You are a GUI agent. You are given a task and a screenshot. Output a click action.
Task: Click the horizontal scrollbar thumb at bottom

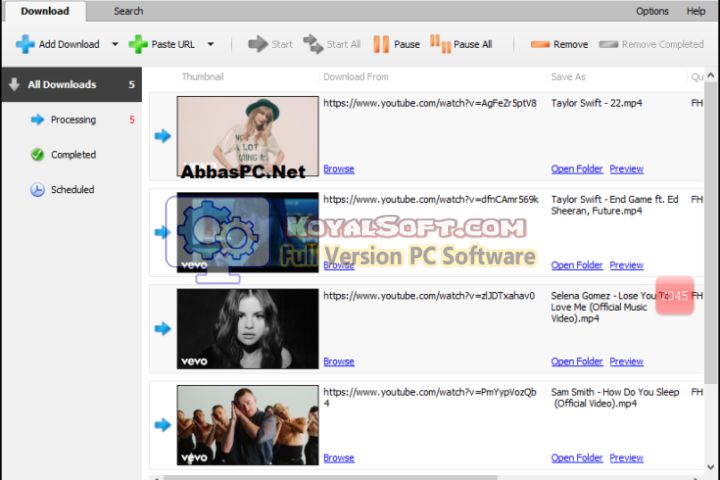331,478
